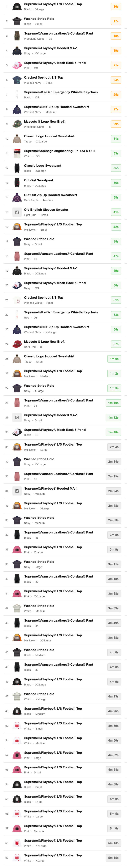Image resolution: width=127 pixels, height=868 pixels.
Task: Open the Woodland Camo Vanson Leathers Cordura Pant
Action: (x=59, y=33)
